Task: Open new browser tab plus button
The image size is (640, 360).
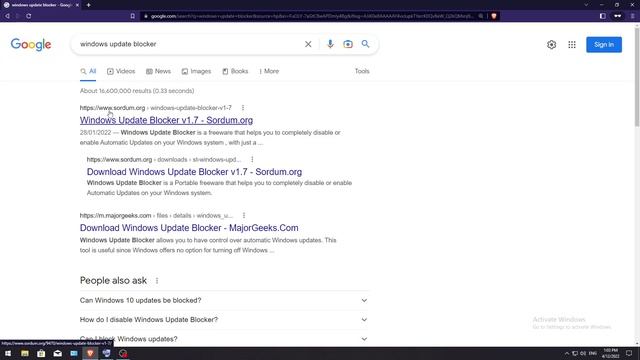Action: (89, 5)
